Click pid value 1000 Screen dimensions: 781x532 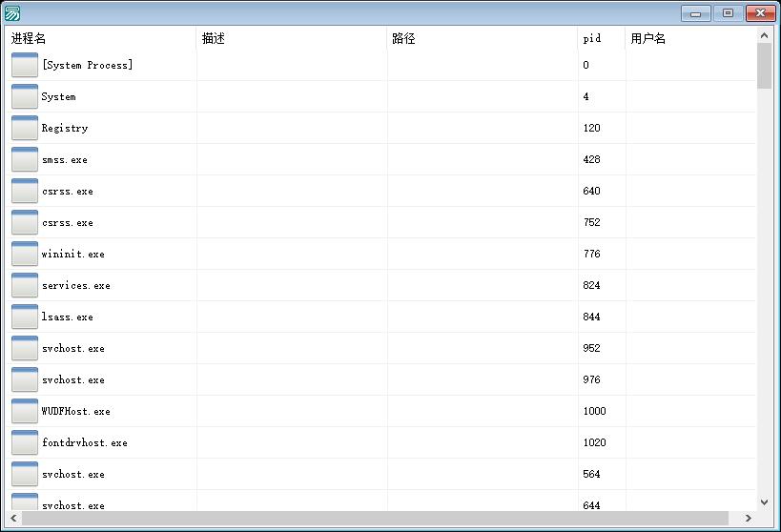595,411
